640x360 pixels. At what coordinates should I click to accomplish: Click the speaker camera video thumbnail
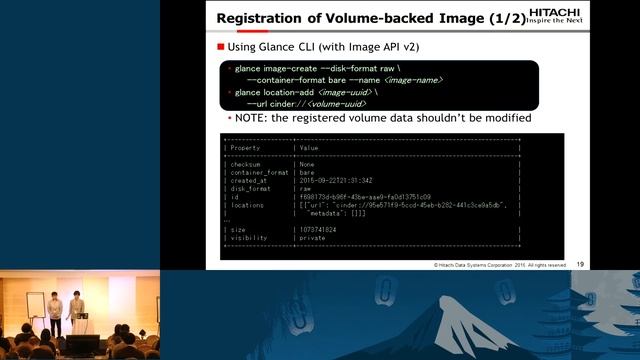tap(80, 315)
